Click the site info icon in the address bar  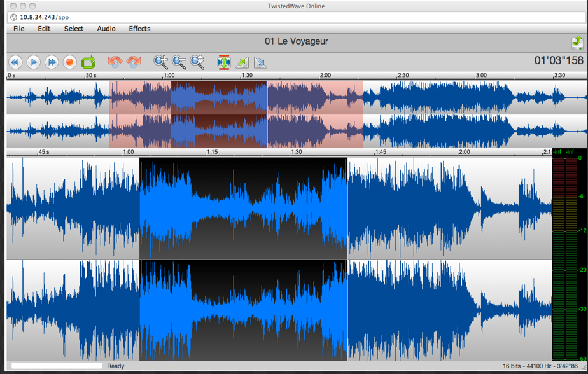(13, 17)
